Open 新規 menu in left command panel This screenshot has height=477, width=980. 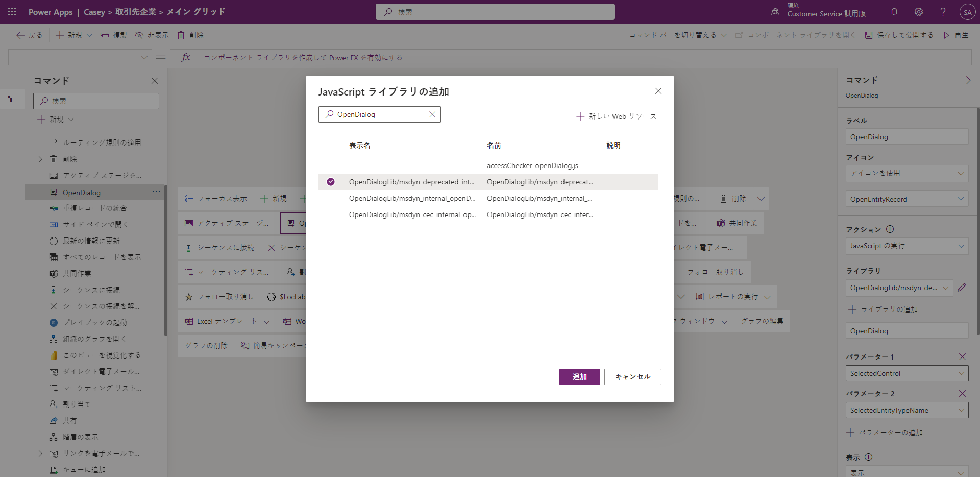pyautogui.click(x=56, y=119)
